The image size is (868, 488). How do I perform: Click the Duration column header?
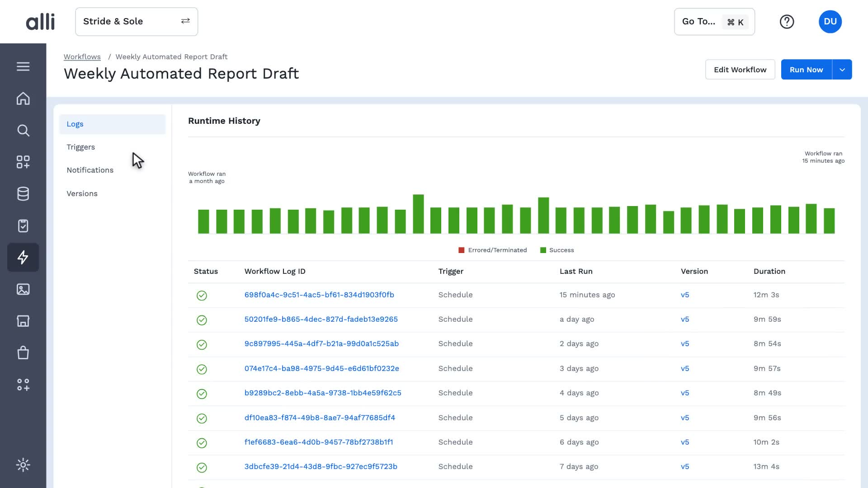coord(769,272)
